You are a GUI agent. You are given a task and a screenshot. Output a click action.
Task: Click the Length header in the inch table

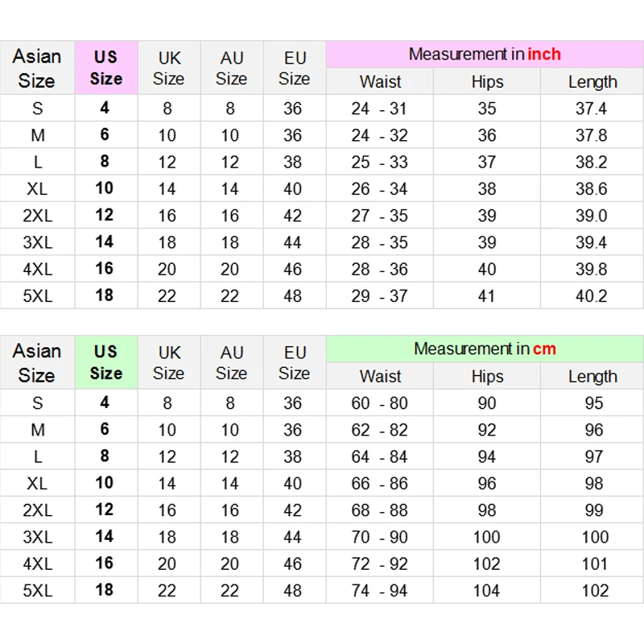pyautogui.click(x=592, y=81)
